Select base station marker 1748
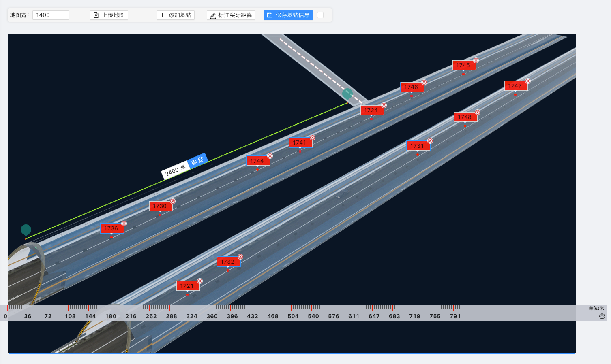Image resolution: width=611 pixels, height=364 pixels. 465,117
